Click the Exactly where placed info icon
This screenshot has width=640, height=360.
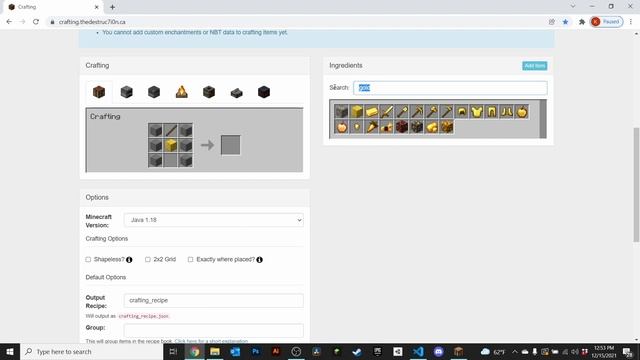pos(260,260)
